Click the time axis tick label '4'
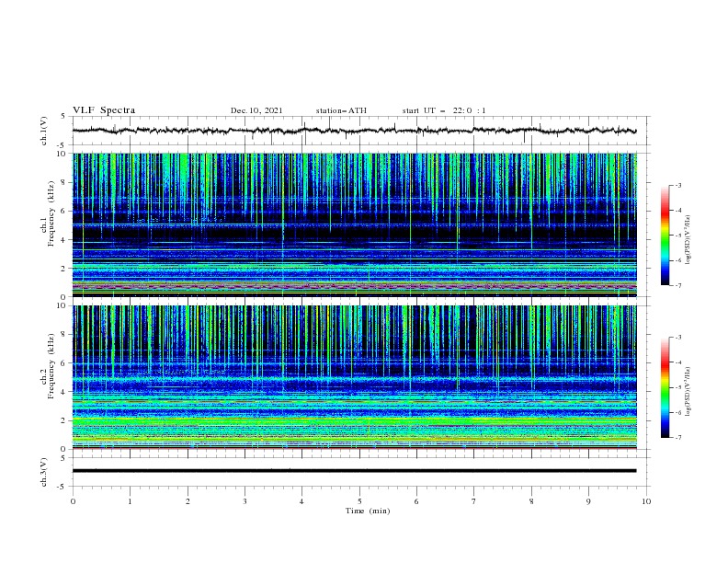The image size is (728, 563). (x=302, y=501)
